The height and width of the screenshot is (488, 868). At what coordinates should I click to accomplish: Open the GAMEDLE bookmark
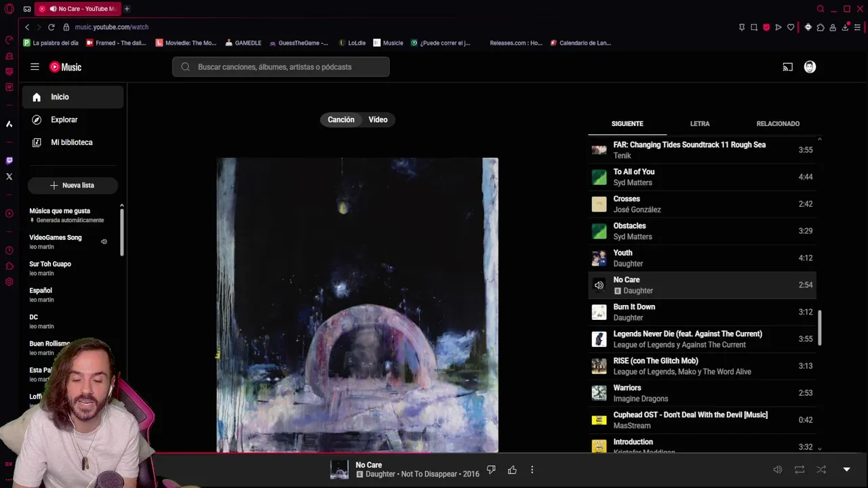tap(243, 43)
